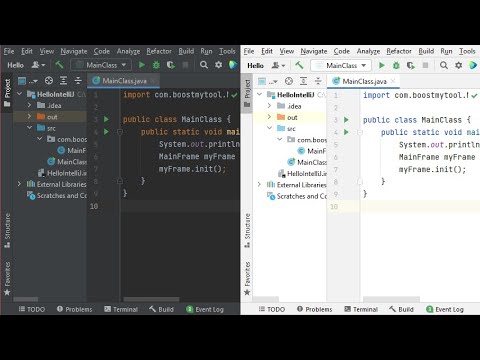Expand all icon in light project panel
The width and height of the screenshot is (480, 360).
[303, 81]
